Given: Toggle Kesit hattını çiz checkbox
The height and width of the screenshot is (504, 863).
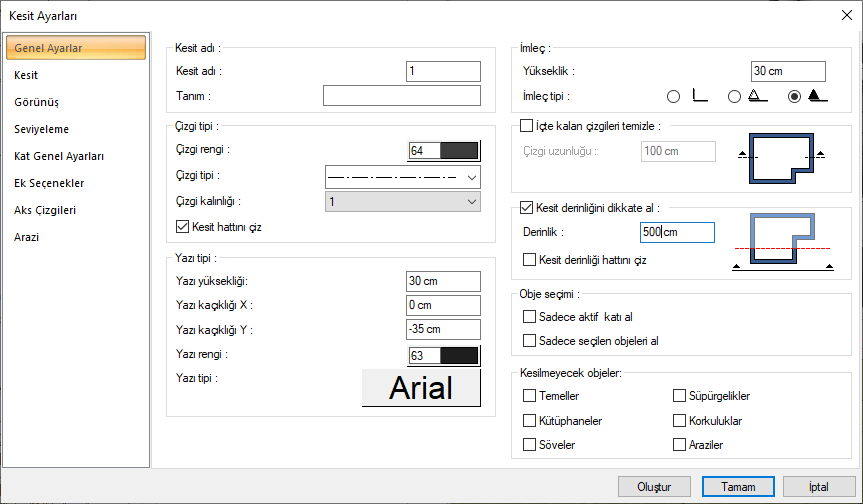Looking at the screenshot, I should 181,227.
